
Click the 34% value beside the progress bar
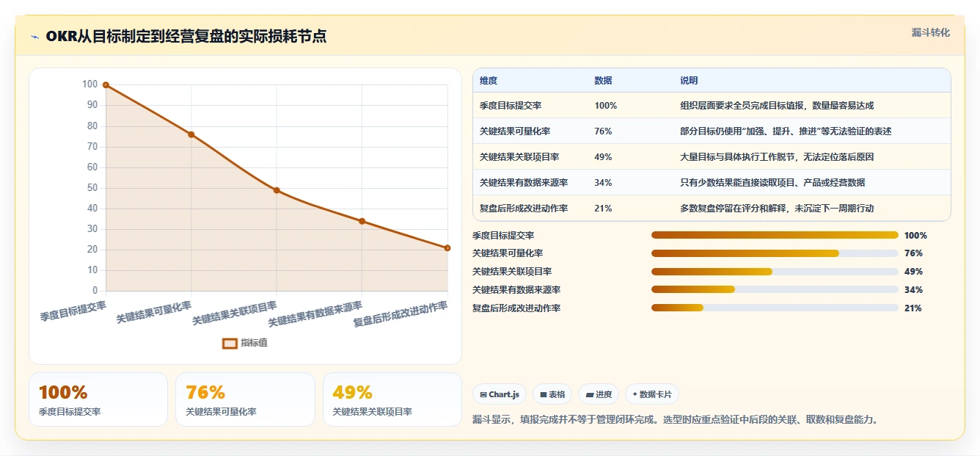coord(913,290)
